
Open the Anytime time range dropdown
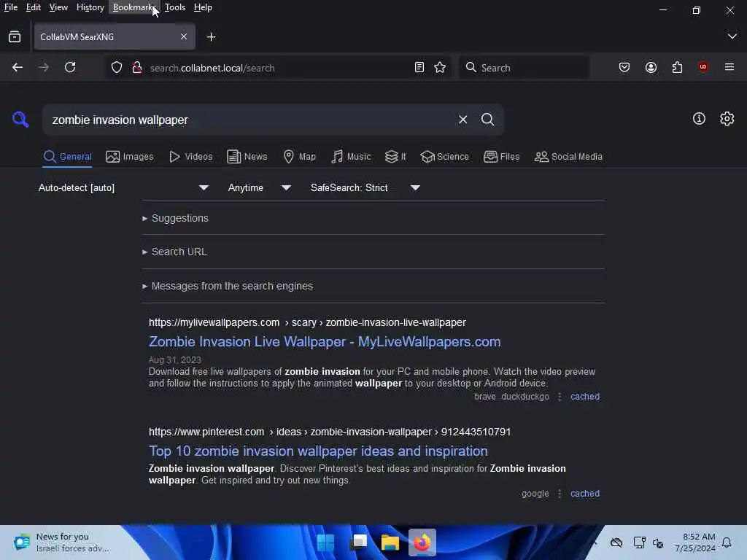click(x=260, y=187)
